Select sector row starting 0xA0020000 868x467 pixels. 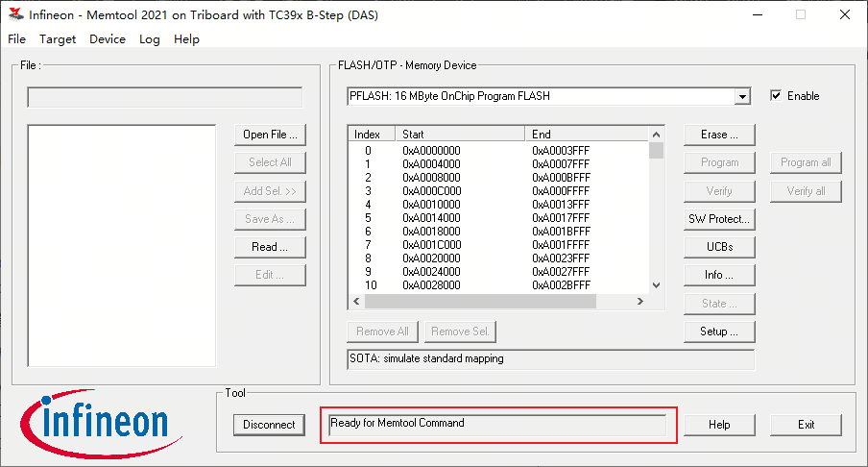pos(498,258)
